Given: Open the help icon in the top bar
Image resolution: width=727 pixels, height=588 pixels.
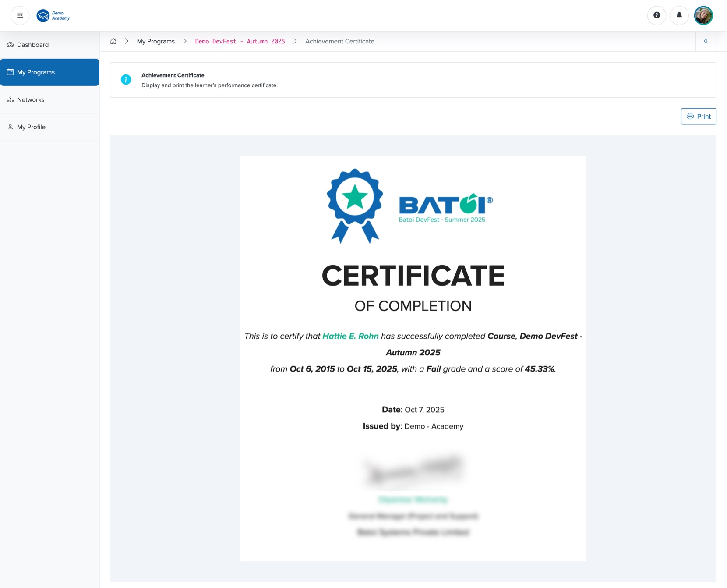Looking at the screenshot, I should point(656,15).
